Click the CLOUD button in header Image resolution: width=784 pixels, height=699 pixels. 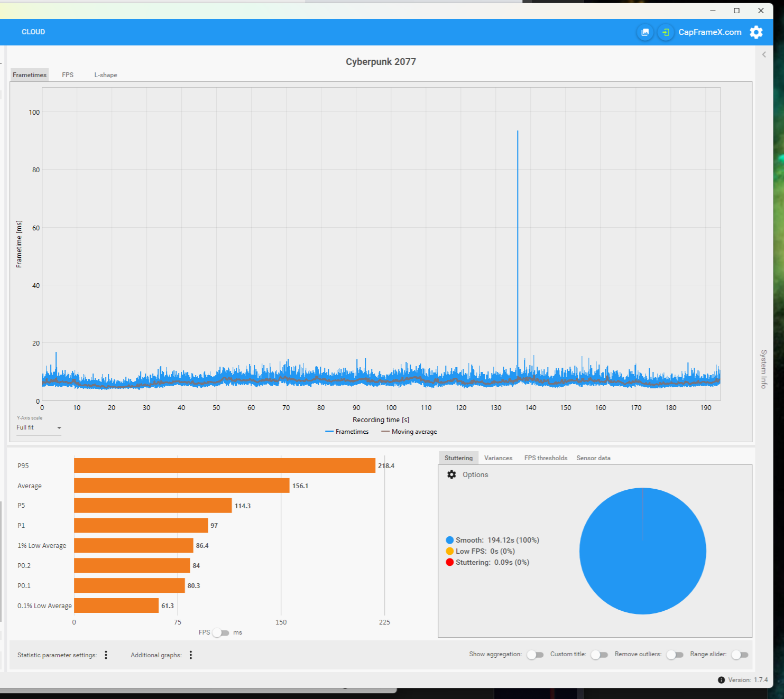pyautogui.click(x=33, y=32)
